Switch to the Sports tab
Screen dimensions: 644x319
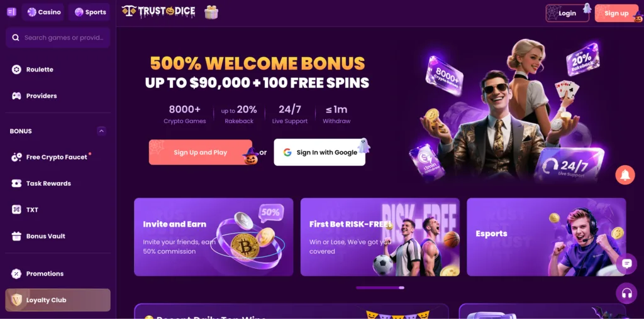[90, 13]
